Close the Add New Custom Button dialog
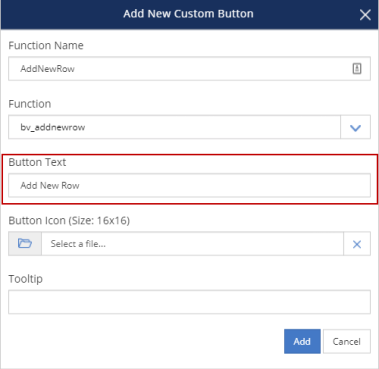379x369 pixels. tap(365, 15)
